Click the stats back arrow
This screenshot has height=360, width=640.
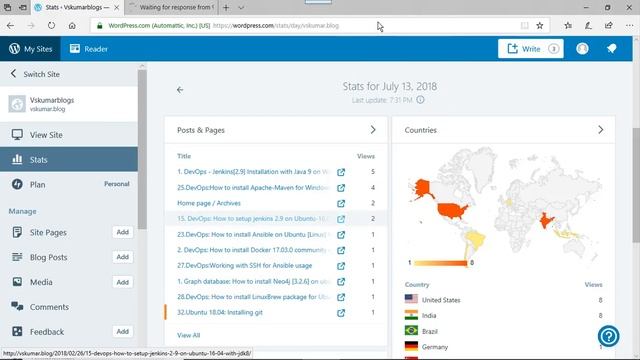tap(180, 90)
